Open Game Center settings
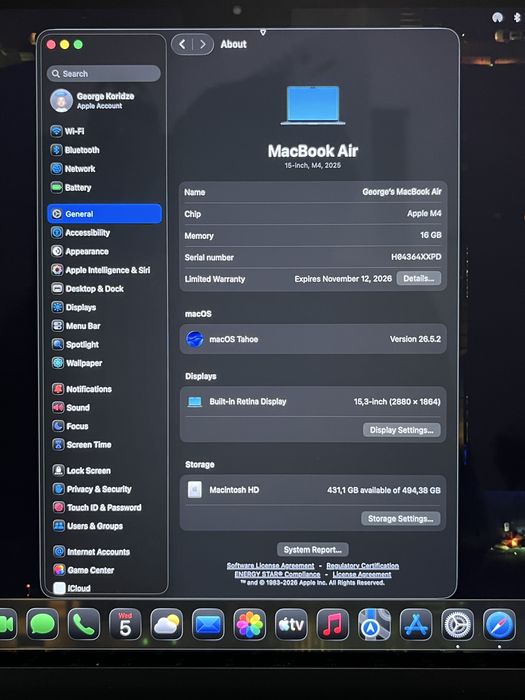Image resolution: width=525 pixels, height=700 pixels. (83, 570)
